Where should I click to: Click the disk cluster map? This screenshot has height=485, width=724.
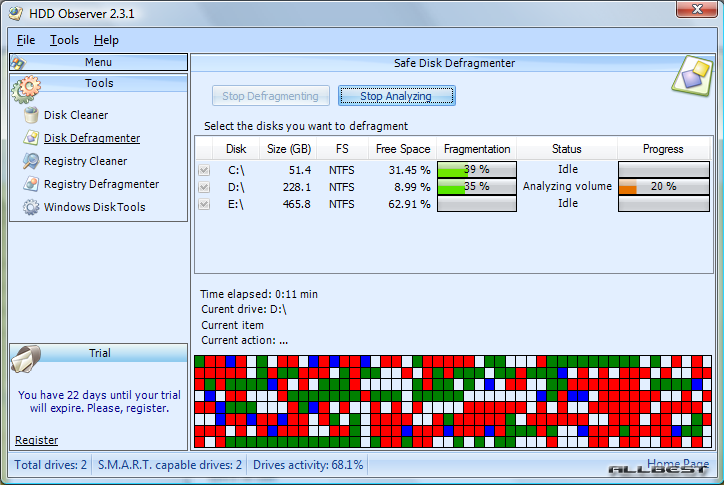453,401
